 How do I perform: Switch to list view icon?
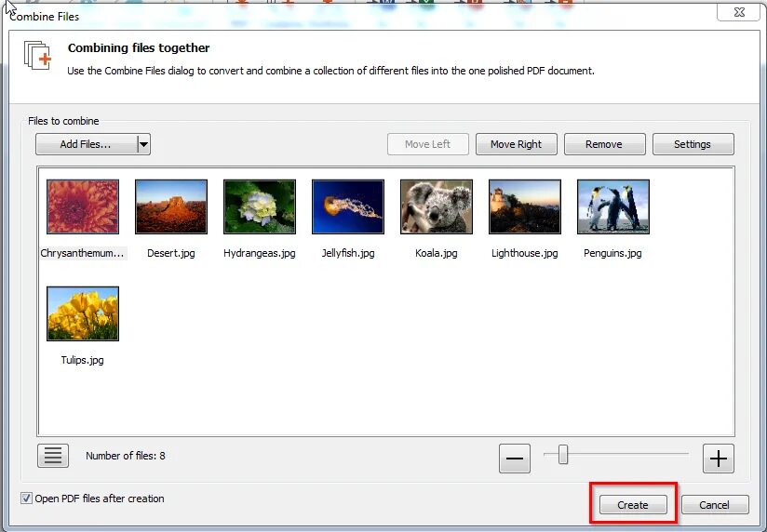pyautogui.click(x=53, y=456)
